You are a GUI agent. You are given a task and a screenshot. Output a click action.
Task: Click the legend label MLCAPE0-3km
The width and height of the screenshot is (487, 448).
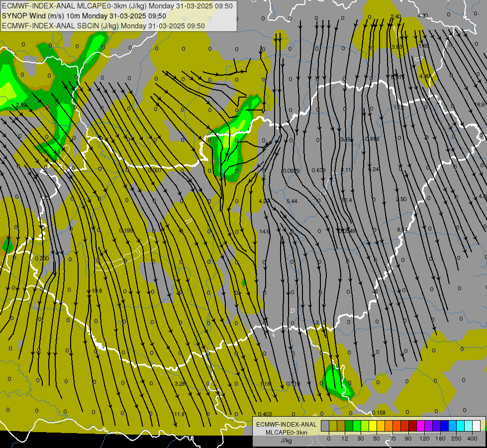click(x=287, y=433)
